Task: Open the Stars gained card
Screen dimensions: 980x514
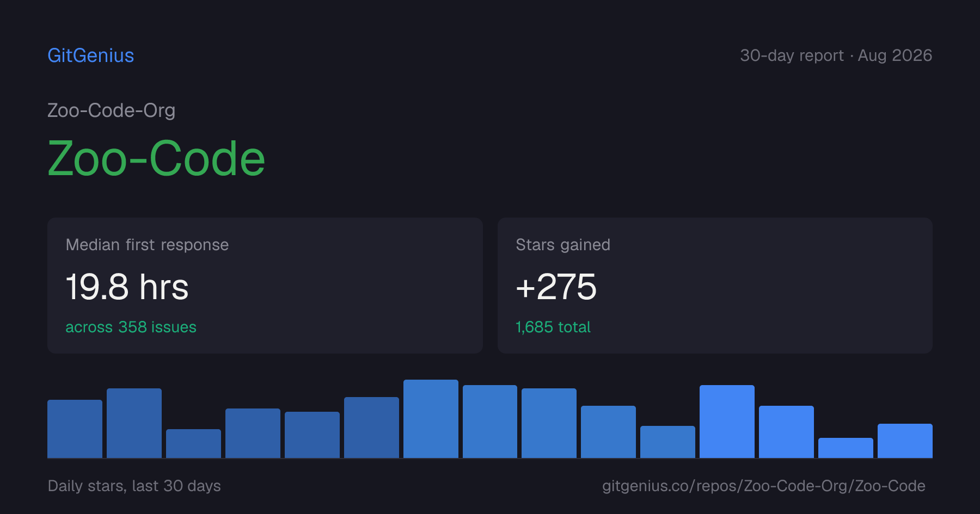Action: coord(715,286)
